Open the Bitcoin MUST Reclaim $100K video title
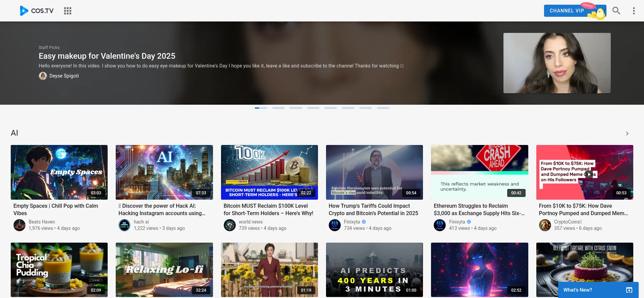This screenshot has height=298, width=644. (x=268, y=209)
